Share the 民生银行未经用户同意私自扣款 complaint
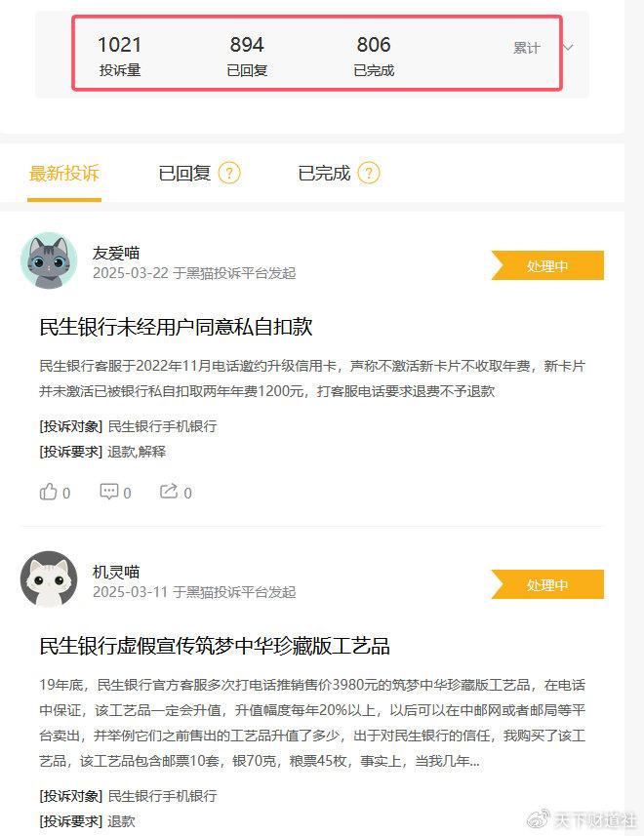 click(169, 491)
